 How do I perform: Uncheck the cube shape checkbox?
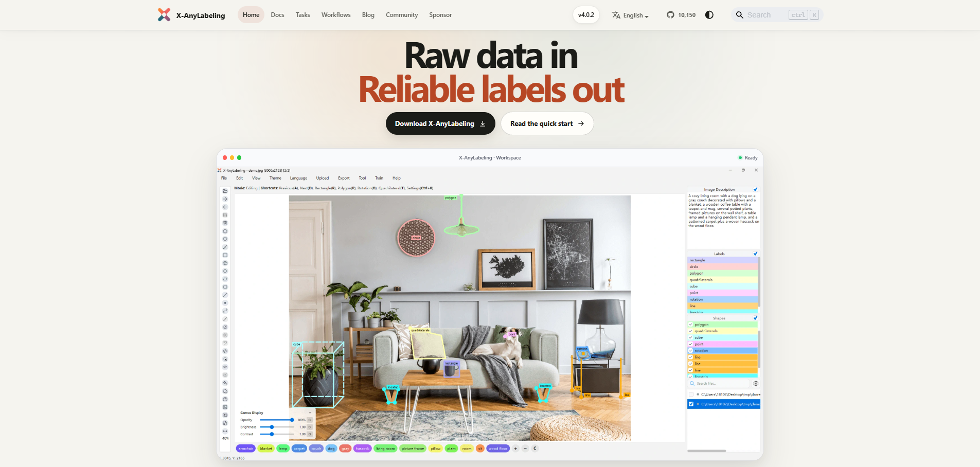[690, 338]
